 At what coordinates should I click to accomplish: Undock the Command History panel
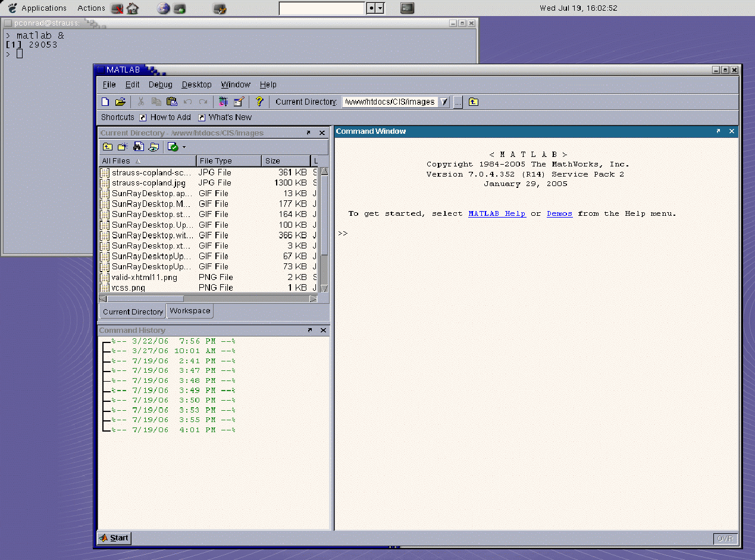310,330
